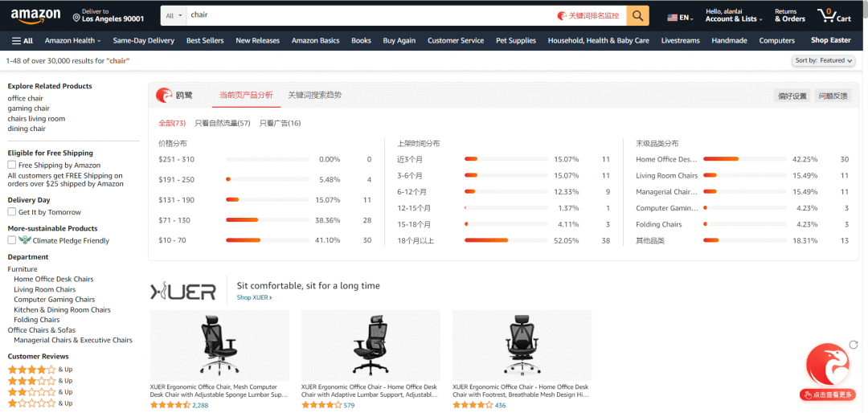868x413 pixels.
Task: Select the 只看广告(16) filter tab
Action: pyautogui.click(x=281, y=123)
